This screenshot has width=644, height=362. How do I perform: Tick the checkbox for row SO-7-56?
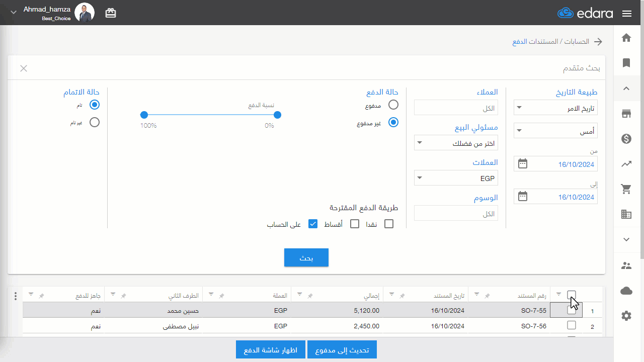[572, 325]
